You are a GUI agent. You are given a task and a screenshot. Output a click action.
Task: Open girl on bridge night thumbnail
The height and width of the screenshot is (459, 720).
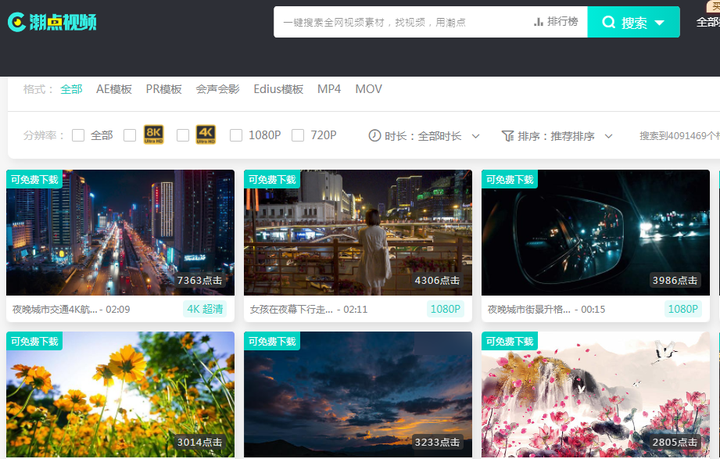358,232
